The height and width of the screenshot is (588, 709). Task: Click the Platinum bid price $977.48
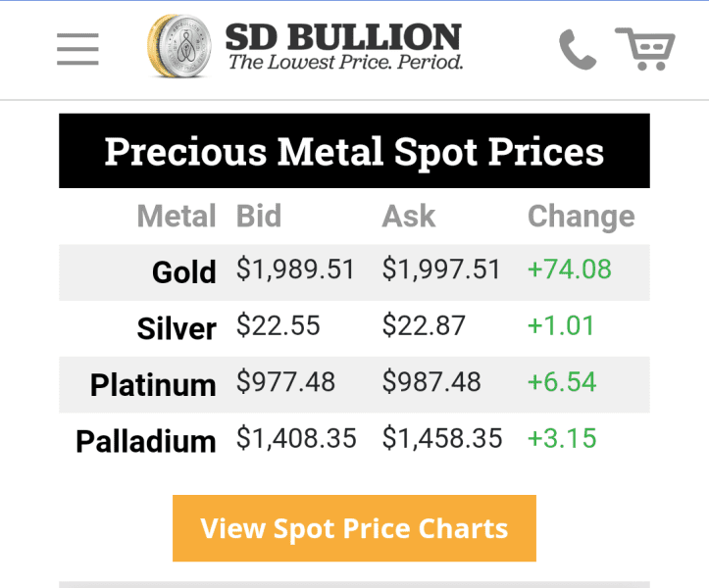tap(285, 382)
